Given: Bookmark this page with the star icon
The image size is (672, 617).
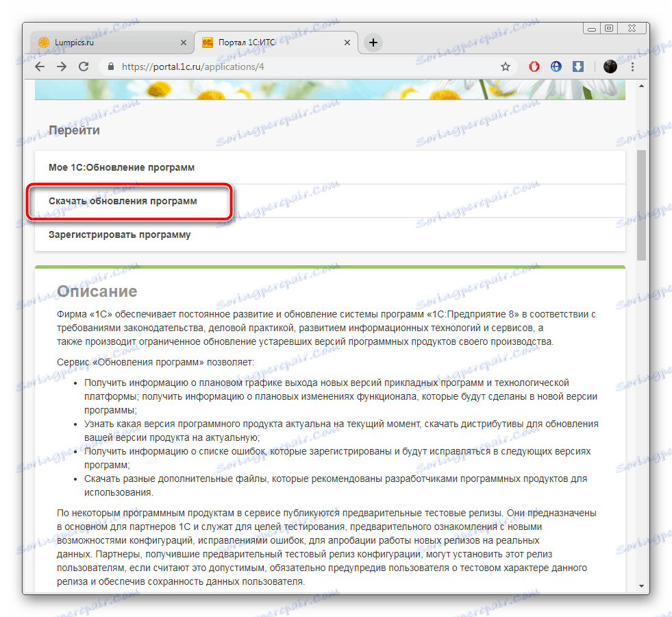Looking at the screenshot, I should [x=506, y=66].
